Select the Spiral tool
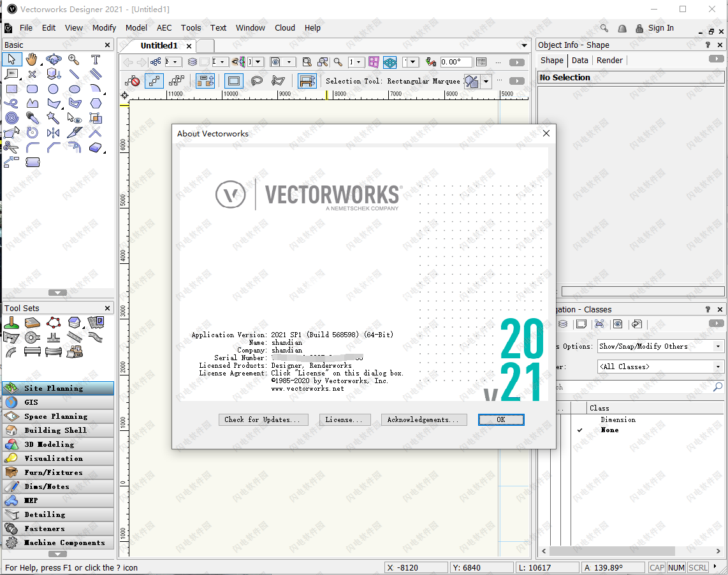This screenshot has height=575, width=728. [x=11, y=118]
